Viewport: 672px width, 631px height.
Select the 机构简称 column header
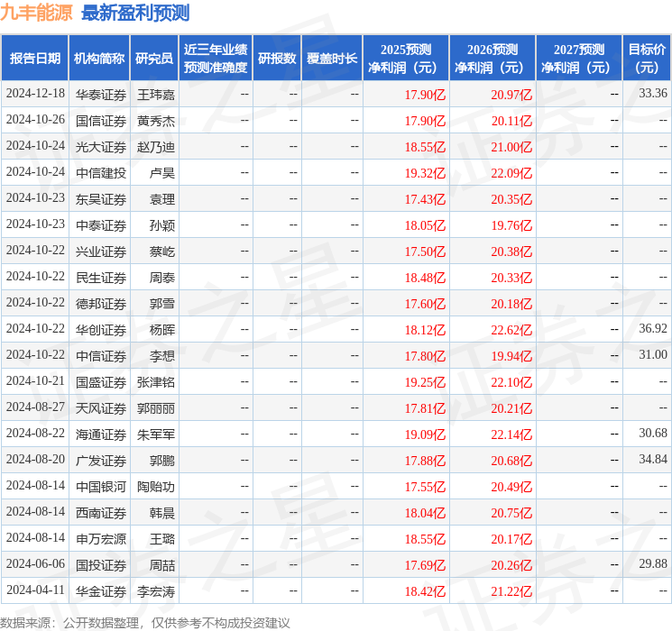pyautogui.click(x=100, y=59)
